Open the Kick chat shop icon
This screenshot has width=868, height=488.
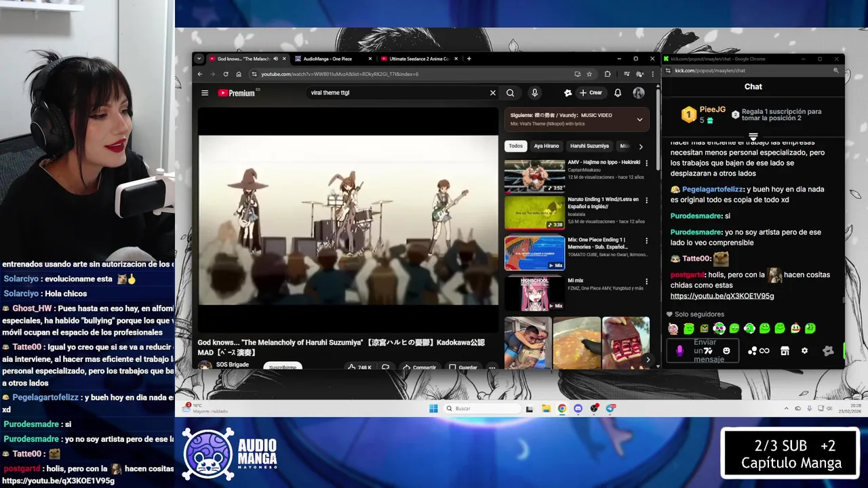(785, 350)
